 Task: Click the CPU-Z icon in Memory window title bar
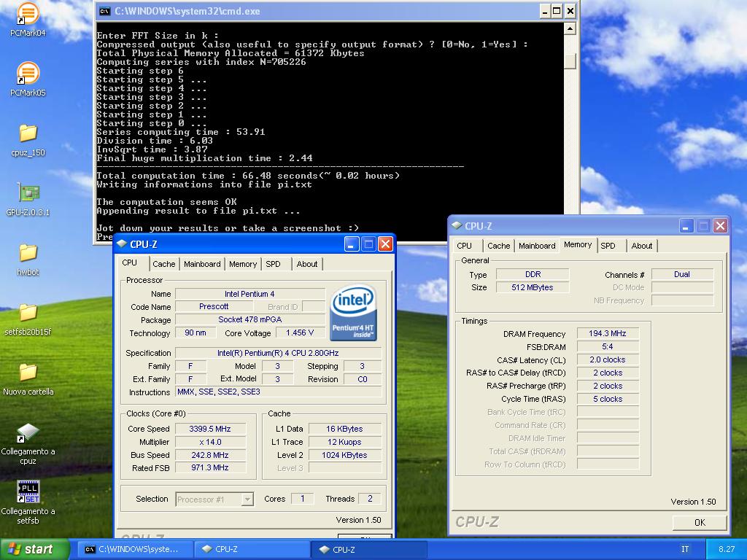point(457,226)
